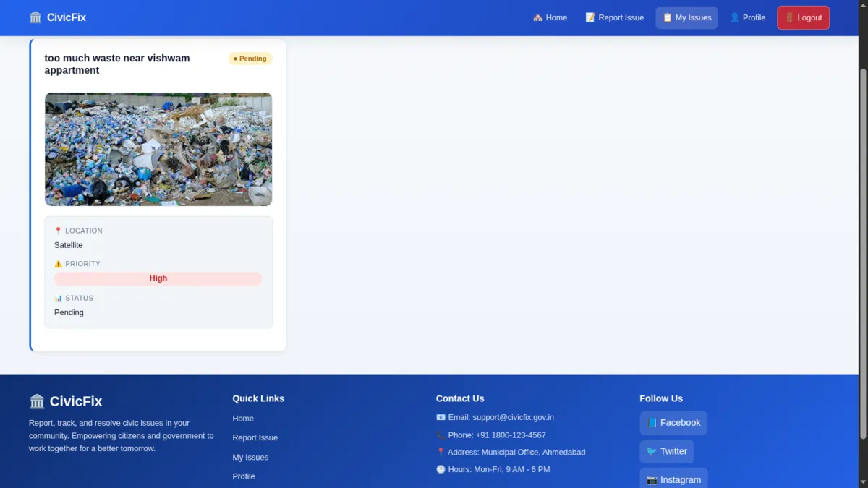Image resolution: width=868 pixels, height=488 pixels.
Task: Click the yellow Pending badge on card
Action: point(250,59)
